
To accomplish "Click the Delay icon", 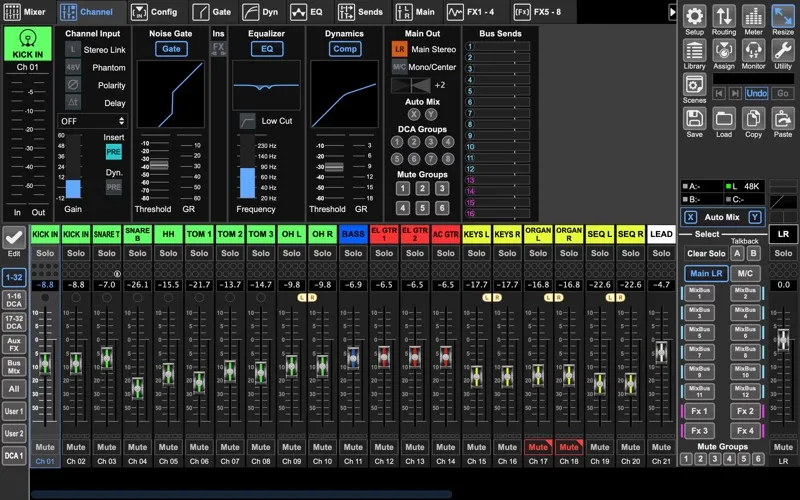I will [73, 103].
